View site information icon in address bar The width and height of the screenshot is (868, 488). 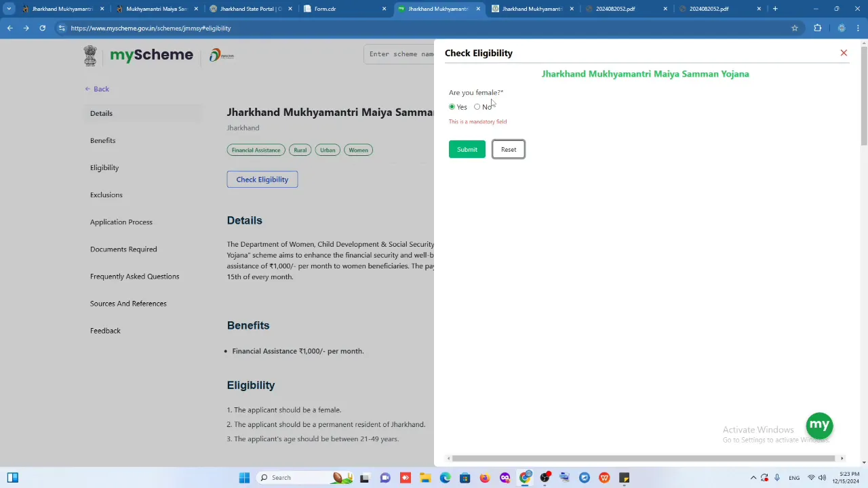(x=62, y=28)
